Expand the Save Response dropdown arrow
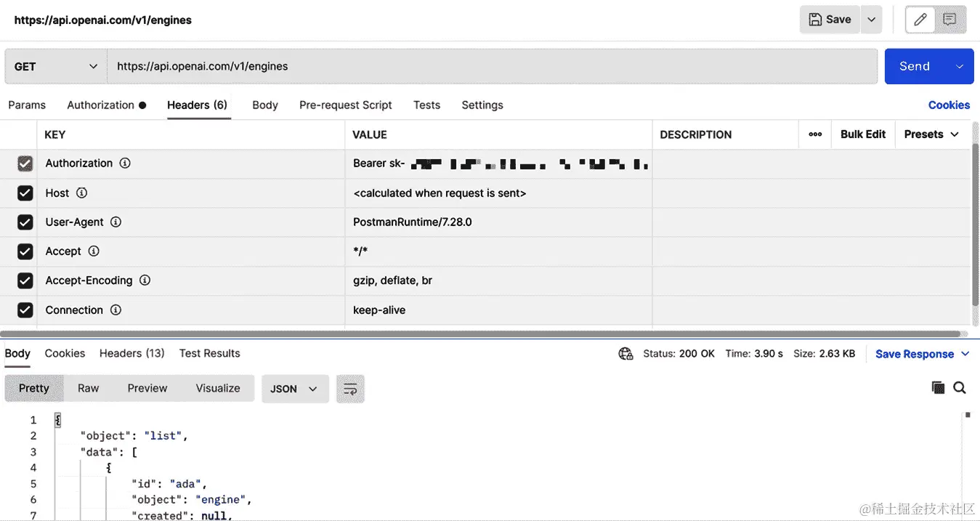This screenshot has height=521, width=980. coord(965,354)
